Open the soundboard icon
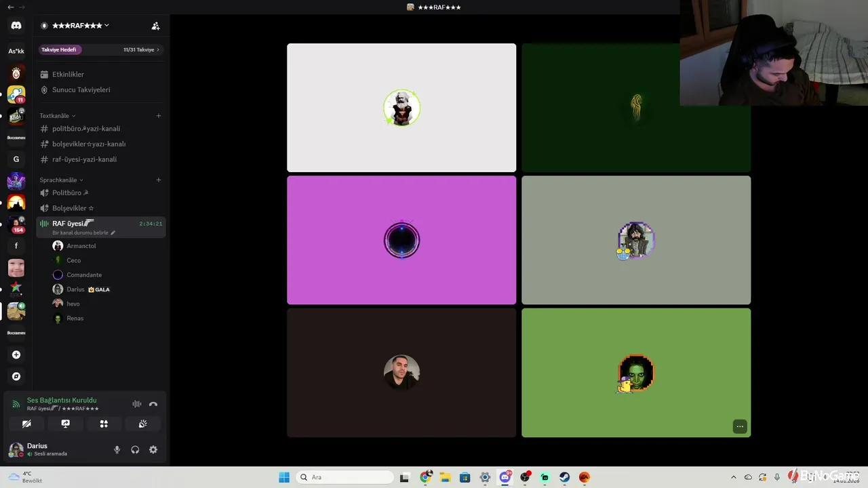The height and width of the screenshot is (488, 868). (x=142, y=424)
